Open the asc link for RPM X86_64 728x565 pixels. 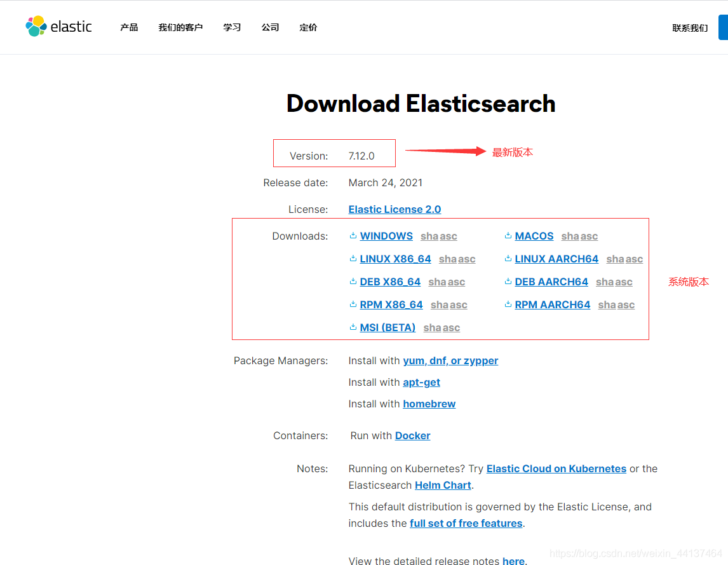[459, 305]
